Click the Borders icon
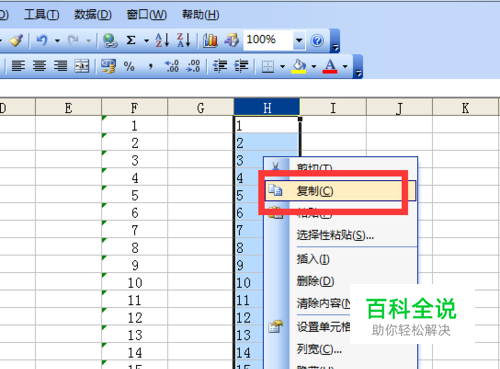The image size is (500, 369). [x=268, y=66]
